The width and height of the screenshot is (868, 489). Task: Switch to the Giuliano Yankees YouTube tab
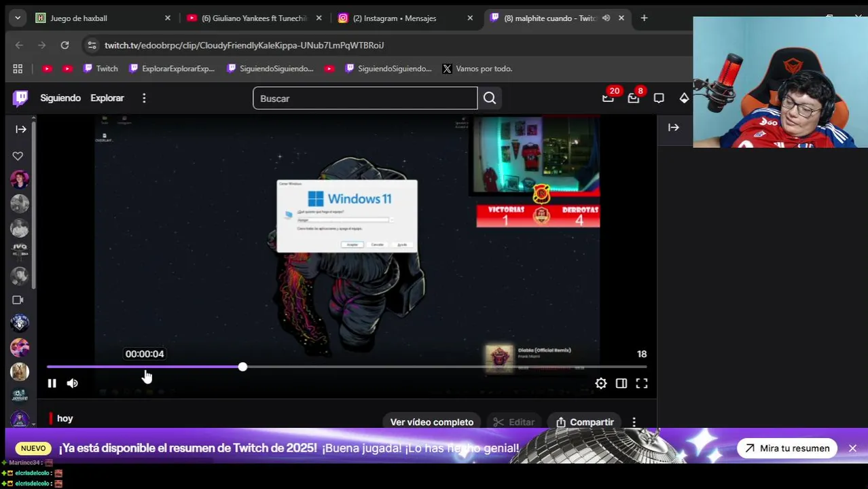(255, 18)
